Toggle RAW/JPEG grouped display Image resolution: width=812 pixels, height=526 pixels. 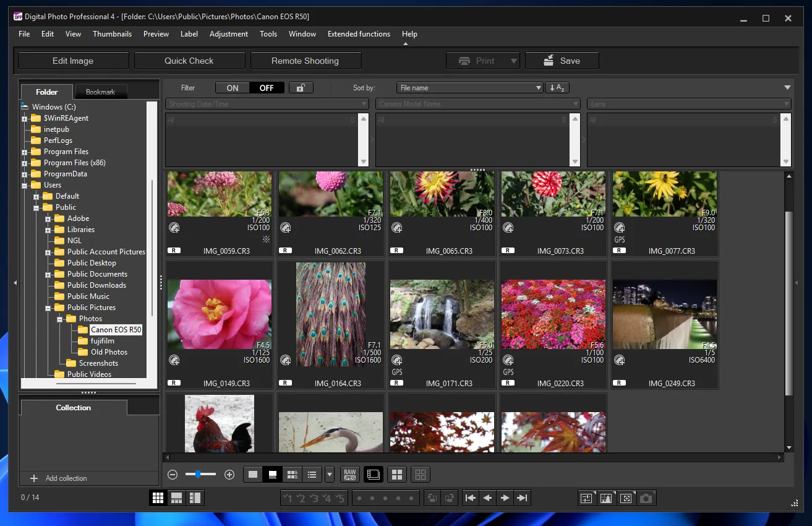(349, 475)
